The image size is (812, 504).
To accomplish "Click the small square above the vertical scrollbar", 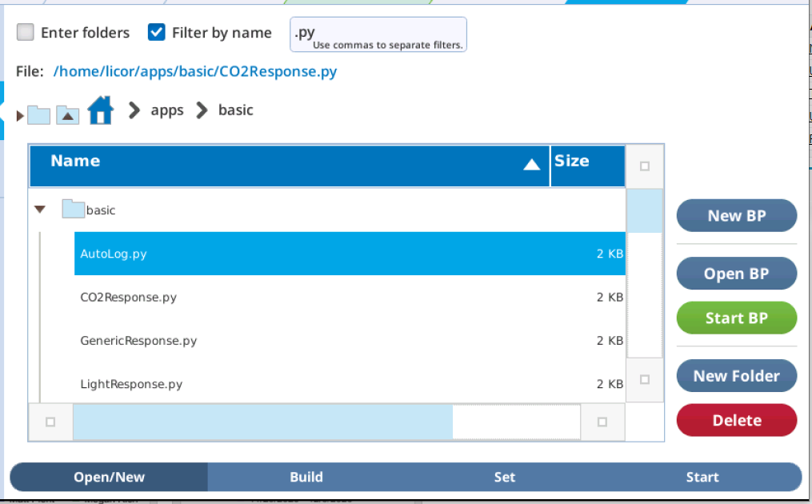I will (645, 166).
